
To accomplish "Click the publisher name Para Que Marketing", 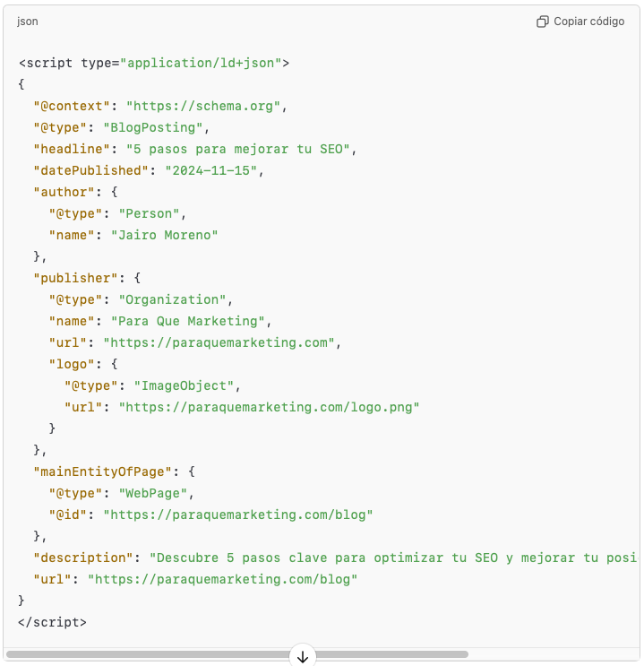I will 187,321.
